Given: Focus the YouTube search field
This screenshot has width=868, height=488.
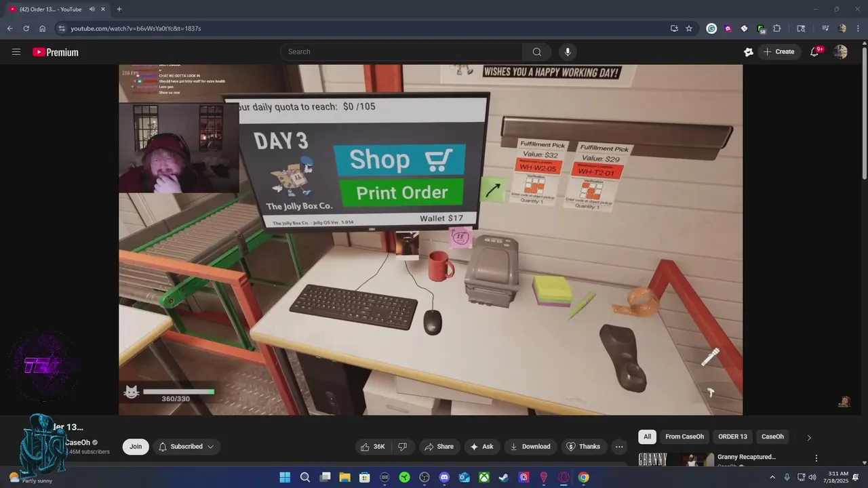Looking at the screenshot, I should [401, 52].
